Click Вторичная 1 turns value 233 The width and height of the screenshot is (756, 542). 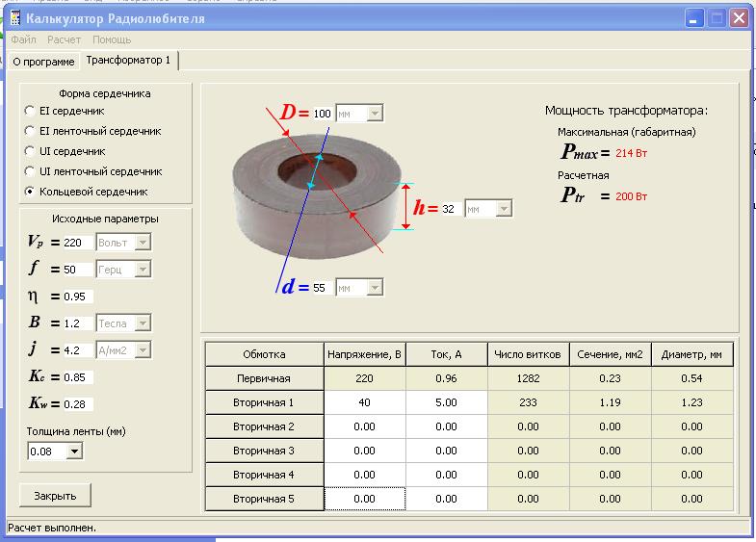click(x=528, y=402)
